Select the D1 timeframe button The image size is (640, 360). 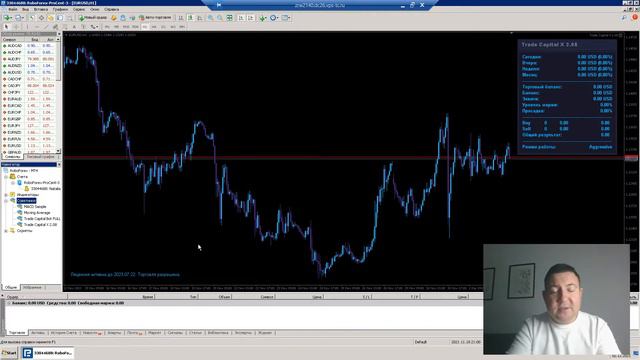pyautogui.click(x=163, y=27)
